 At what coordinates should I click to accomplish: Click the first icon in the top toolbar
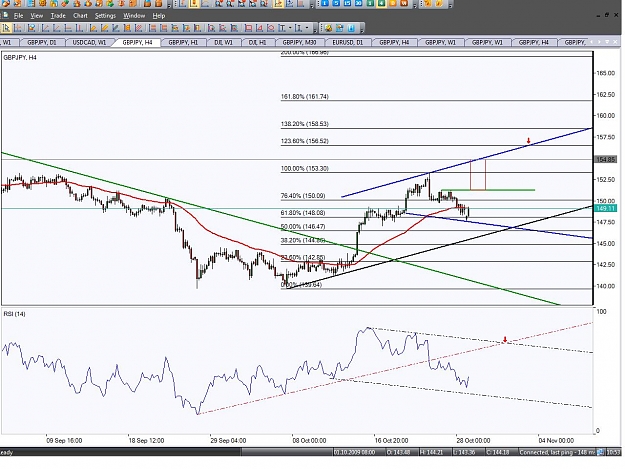coord(6,3)
